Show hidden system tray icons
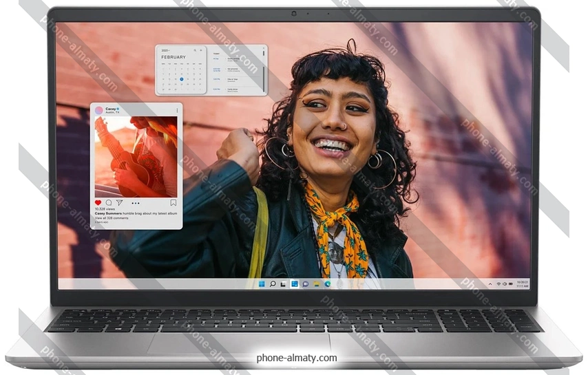This screenshot has width=588, height=375. [490, 284]
